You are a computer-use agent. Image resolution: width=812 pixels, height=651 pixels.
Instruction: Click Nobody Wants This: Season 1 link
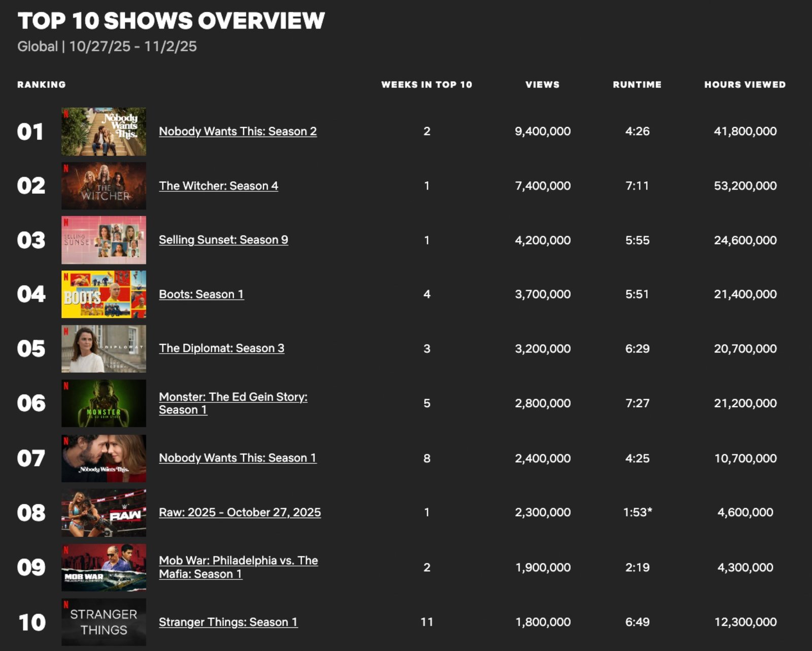pos(238,458)
